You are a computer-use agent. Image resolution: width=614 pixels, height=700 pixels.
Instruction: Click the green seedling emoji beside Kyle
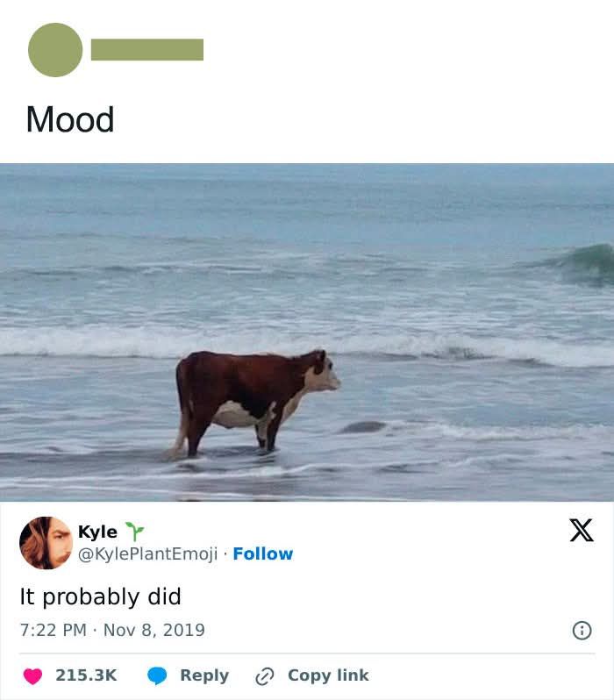pyautogui.click(x=134, y=532)
